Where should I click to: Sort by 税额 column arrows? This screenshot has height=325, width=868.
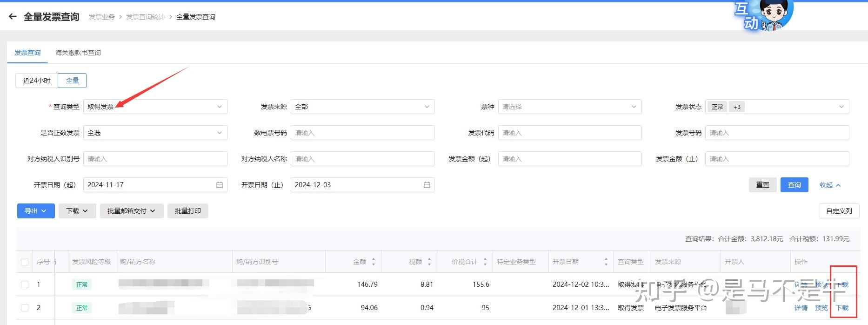pyautogui.click(x=429, y=262)
